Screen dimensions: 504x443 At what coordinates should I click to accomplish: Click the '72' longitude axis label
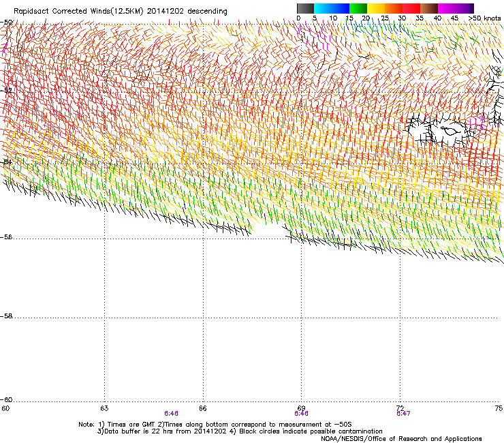pos(400,408)
